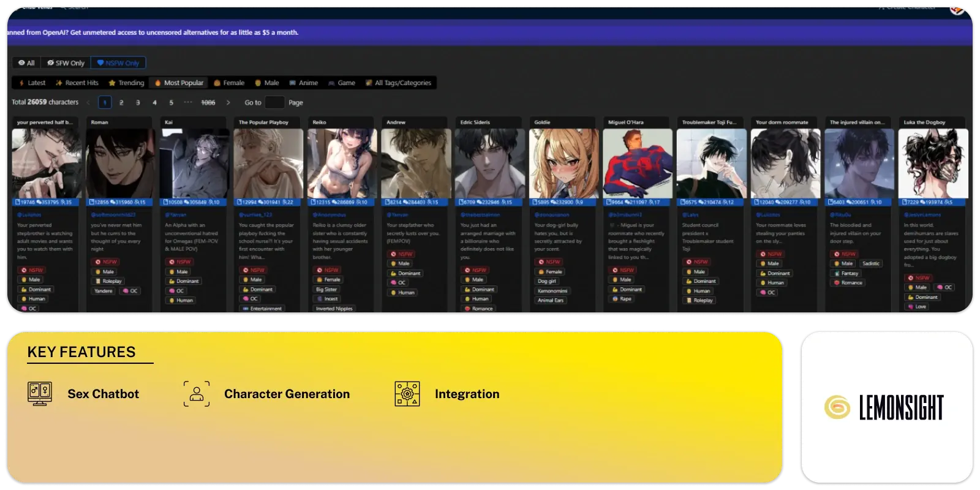The width and height of the screenshot is (980, 490).
Task: Click the Lemonsight logo
Action: [884, 407]
